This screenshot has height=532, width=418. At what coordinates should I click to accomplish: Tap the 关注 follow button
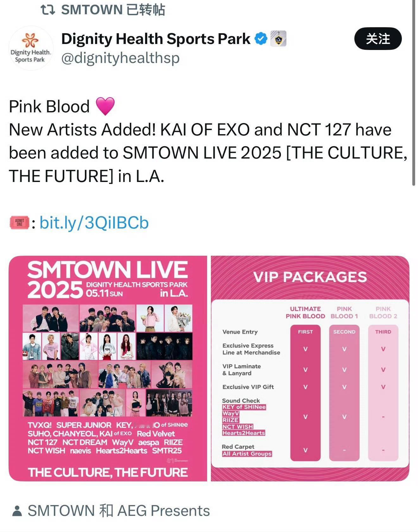(378, 39)
